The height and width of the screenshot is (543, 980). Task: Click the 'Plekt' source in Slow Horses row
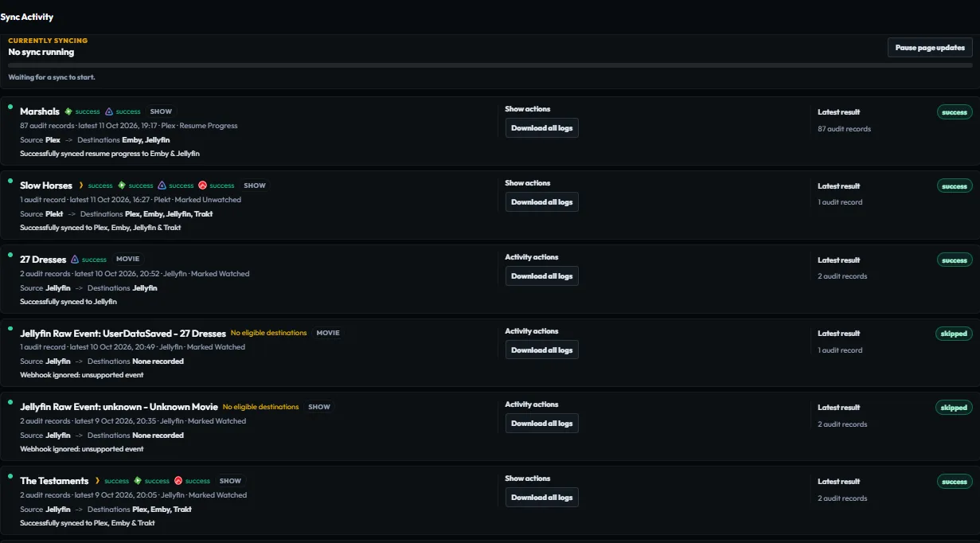[54, 214]
